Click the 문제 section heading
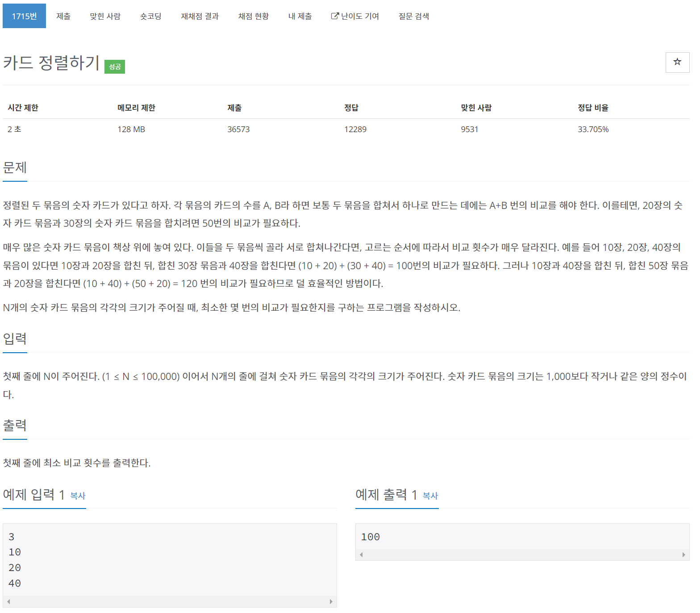 tap(15, 167)
